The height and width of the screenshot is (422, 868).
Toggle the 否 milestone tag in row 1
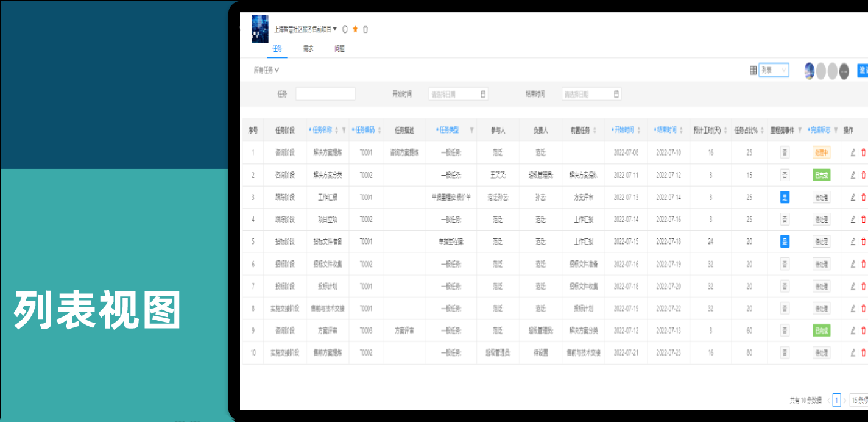(x=785, y=152)
